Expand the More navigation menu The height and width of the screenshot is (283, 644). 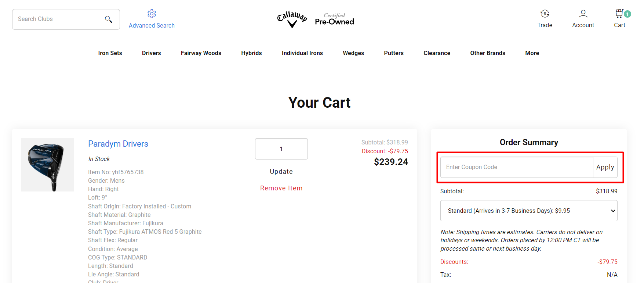point(532,53)
